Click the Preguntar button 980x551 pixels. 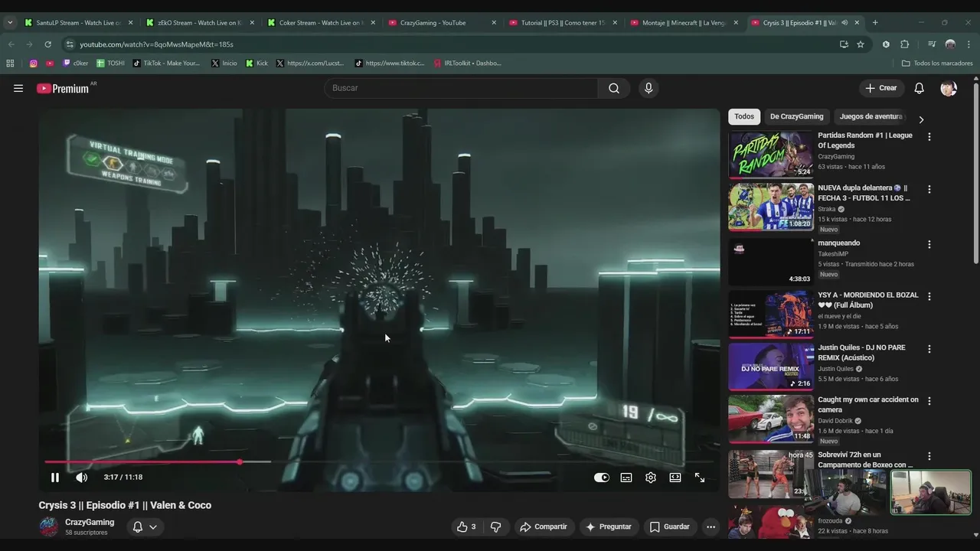coord(609,527)
